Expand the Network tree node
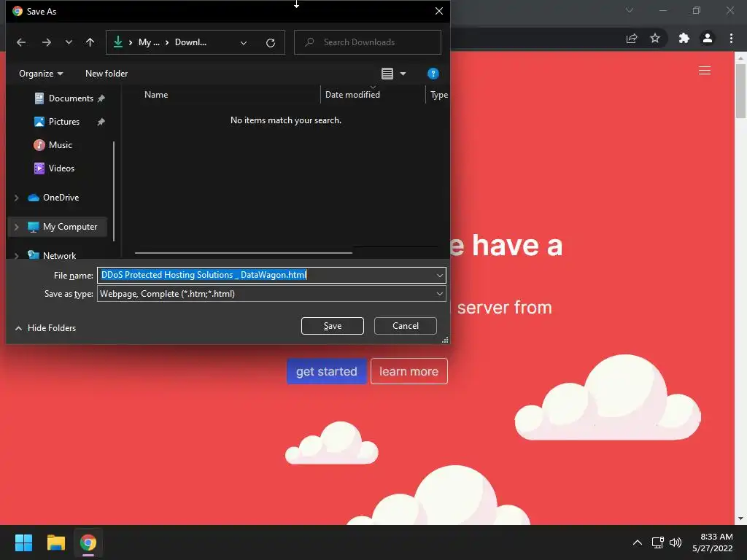The image size is (747, 560). [x=17, y=256]
